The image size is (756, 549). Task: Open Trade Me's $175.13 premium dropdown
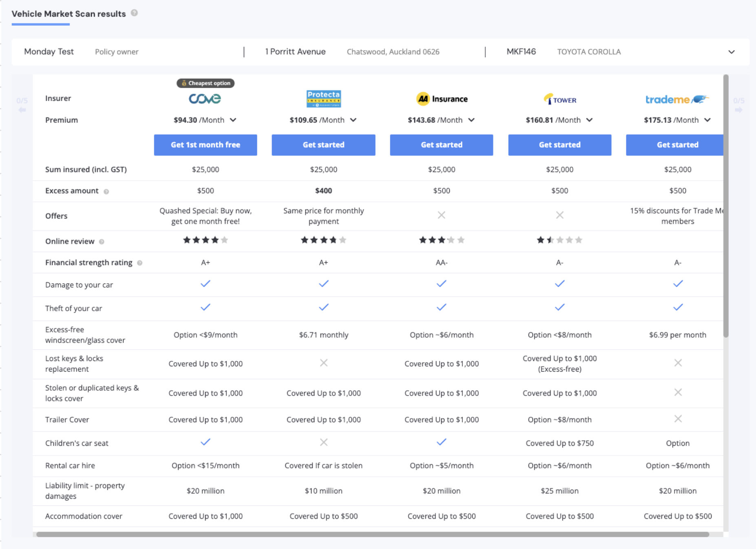pos(707,120)
